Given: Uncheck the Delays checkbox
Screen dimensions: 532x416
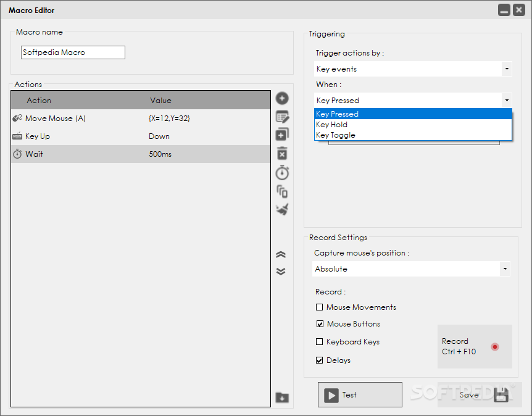Looking at the screenshot, I should click(x=319, y=360).
